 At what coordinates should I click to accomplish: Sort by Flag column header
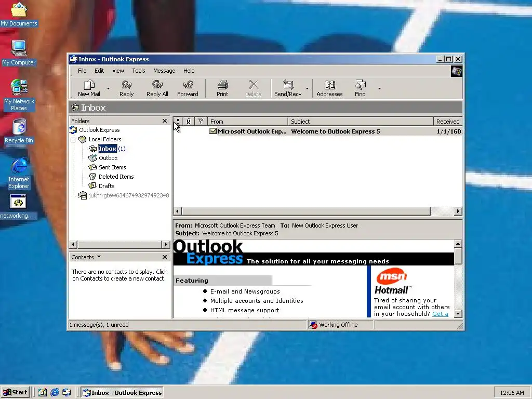point(201,121)
